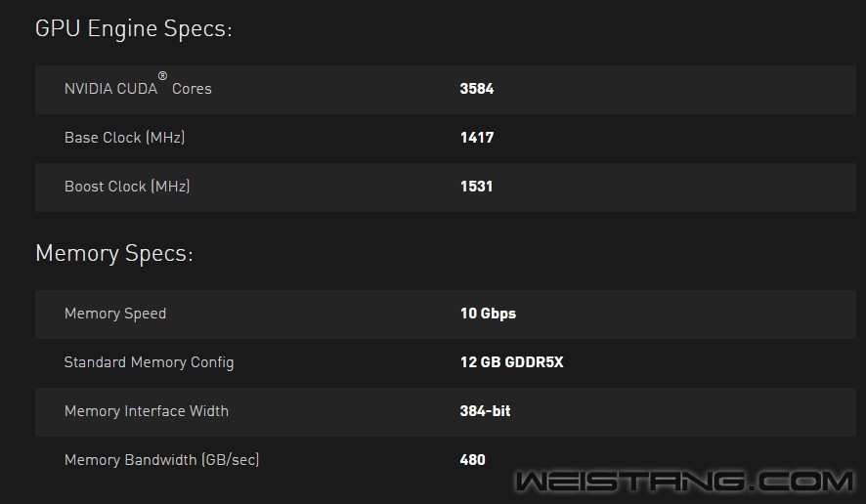Viewport: 866px width, 504px height.
Task: Click the registered trademark symbol after CUDA
Action: tap(162, 75)
